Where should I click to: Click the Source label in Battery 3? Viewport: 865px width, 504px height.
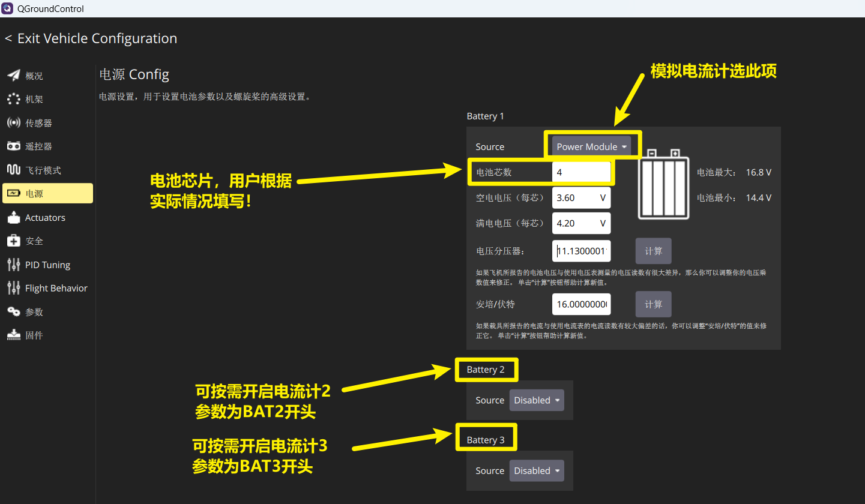click(490, 471)
